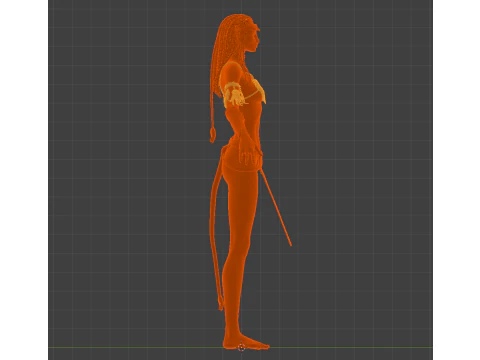
Task: Select the thin staff held in the character's hand
Action: point(275,207)
